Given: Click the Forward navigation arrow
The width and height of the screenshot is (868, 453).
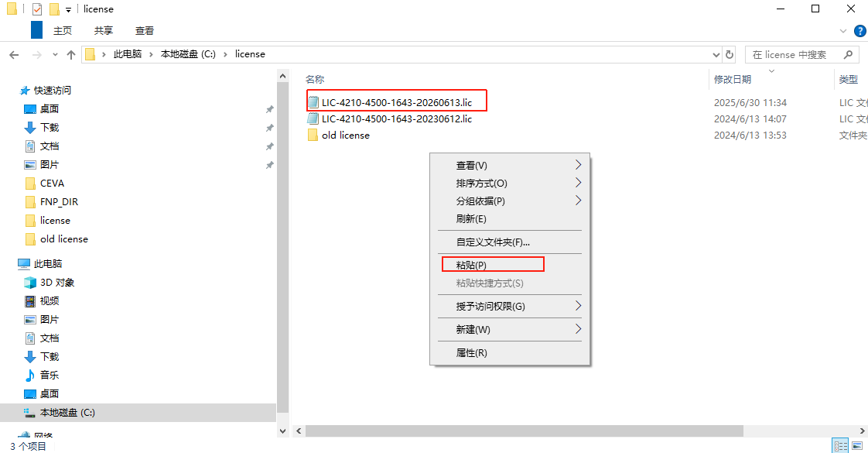Looking at the screenshot, I should coord(37,54).
